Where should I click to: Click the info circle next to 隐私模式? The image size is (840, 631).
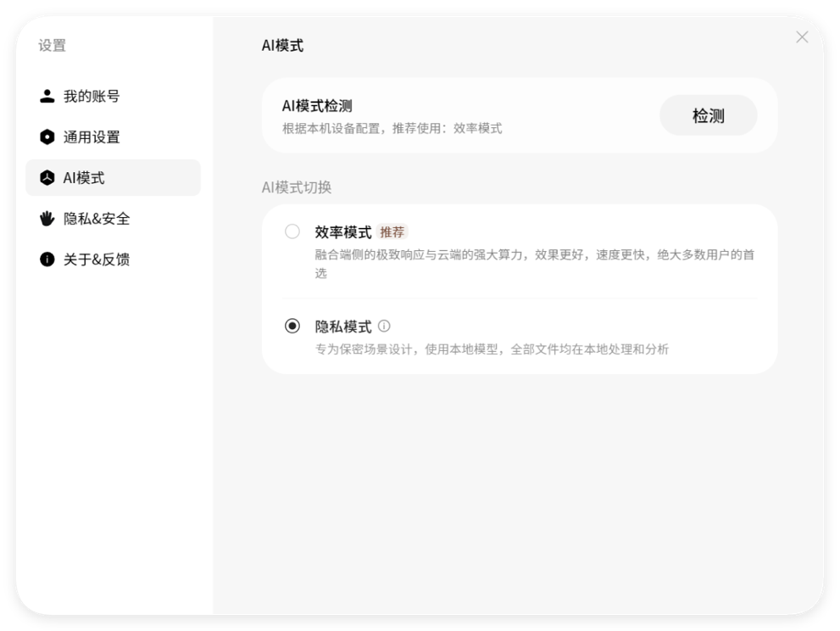[384, 326]
